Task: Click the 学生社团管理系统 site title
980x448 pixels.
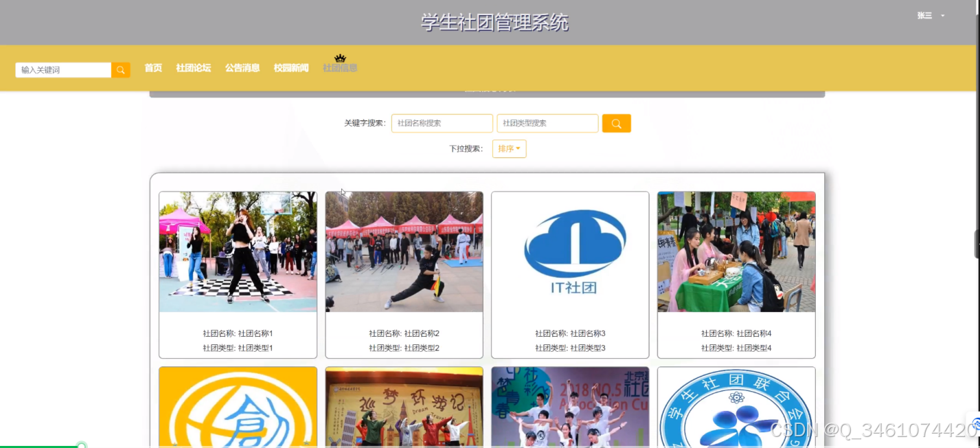Action: tap(494, 22)
